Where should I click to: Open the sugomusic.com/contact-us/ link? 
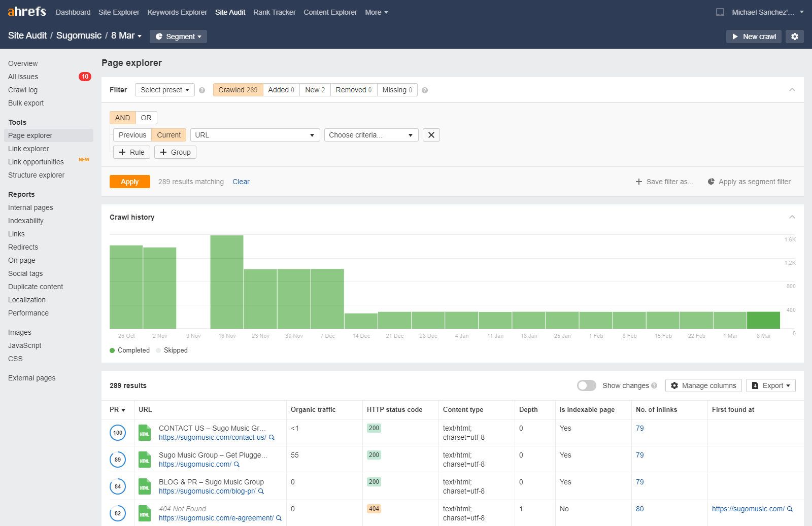coord(212,437)
